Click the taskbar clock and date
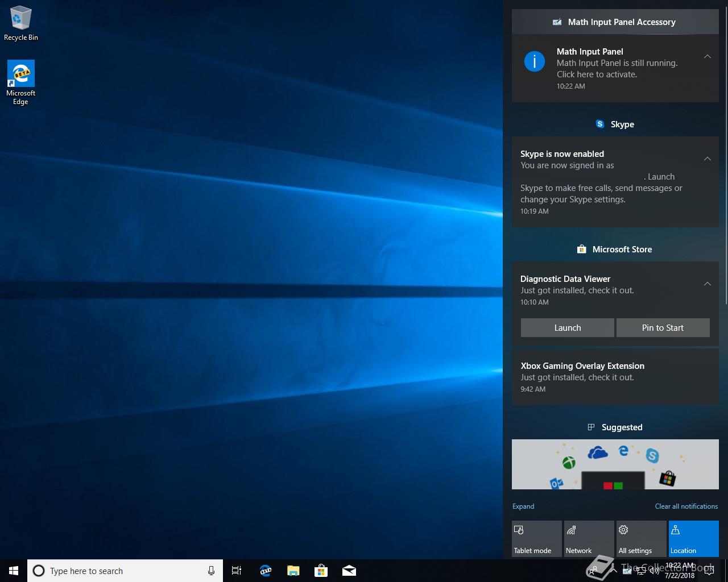This screenshot has height=582, width=728. tap(680, 571)
